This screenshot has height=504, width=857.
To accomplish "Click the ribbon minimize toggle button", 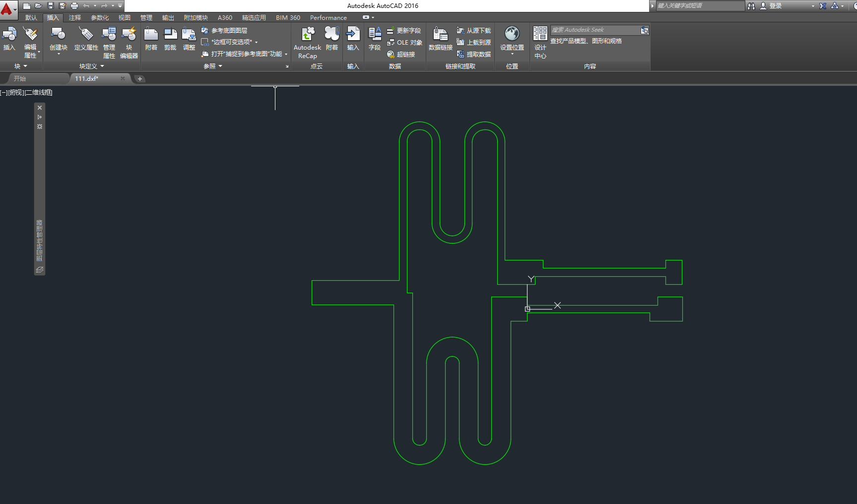I will click(366, 17).
